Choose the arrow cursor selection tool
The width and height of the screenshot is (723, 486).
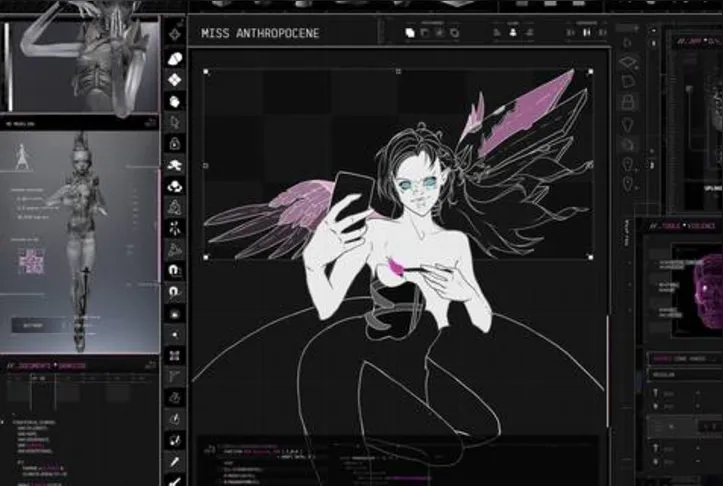175,122
